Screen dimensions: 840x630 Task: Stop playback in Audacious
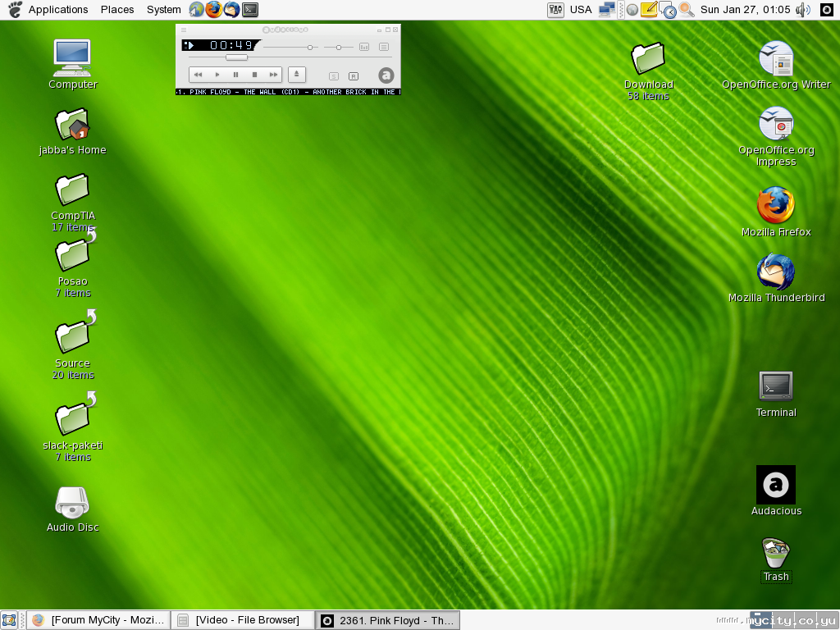tap(254, 75)
